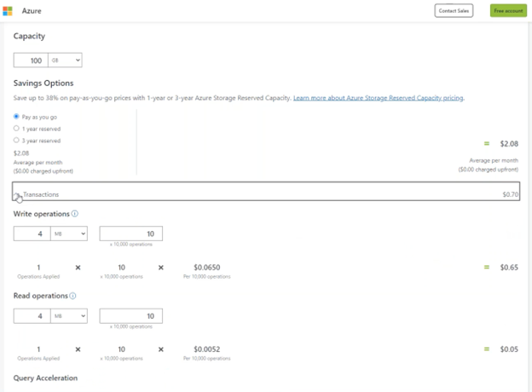The image size is (532, 392).
Task: Collapse the Transactions section
Action: point(266,192)
